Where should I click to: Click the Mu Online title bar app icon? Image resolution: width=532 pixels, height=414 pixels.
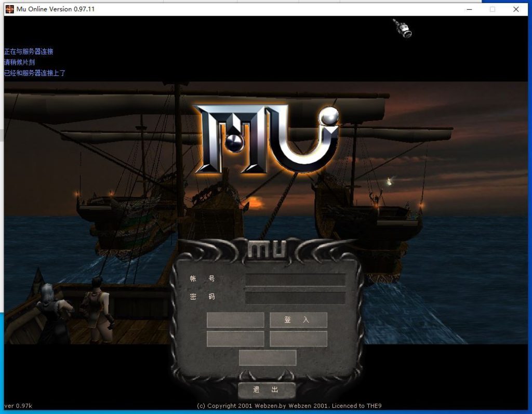tap(10, 9)
